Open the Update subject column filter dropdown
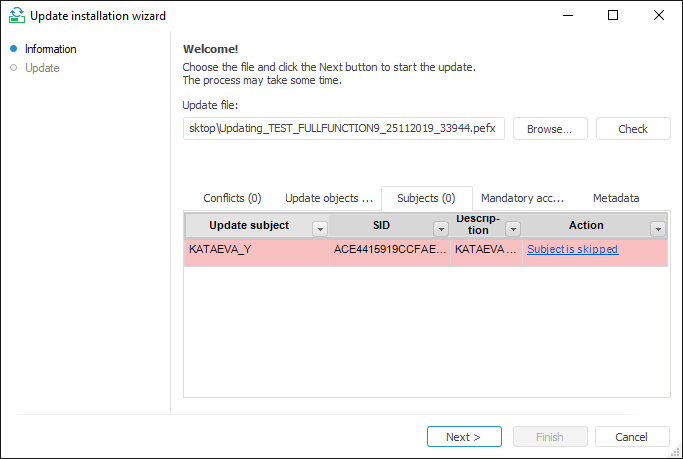 (x=320, y=228)
